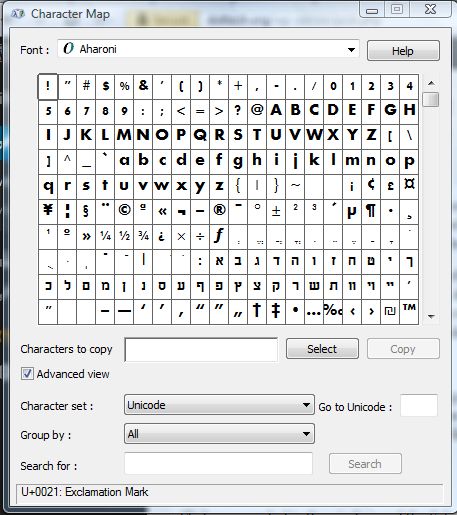Image resolution: width=457 pixels, height=515 pixels.
Task: Click the character grid scrollbar thumb
Action: pos(431,99)
